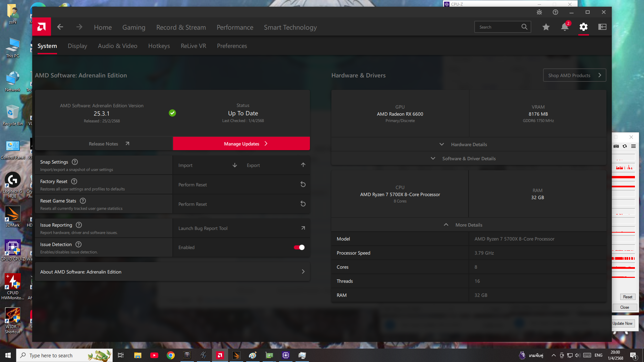Screen dimensions: 644x362
Task: Expand Software & Driver Details section
Action: (x=469, y=159)
